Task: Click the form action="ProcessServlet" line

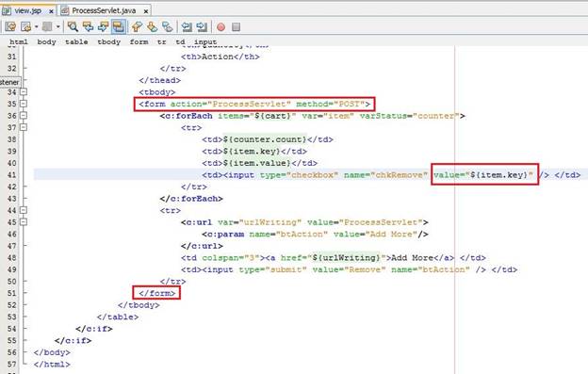Action: (x=254, y=104)
